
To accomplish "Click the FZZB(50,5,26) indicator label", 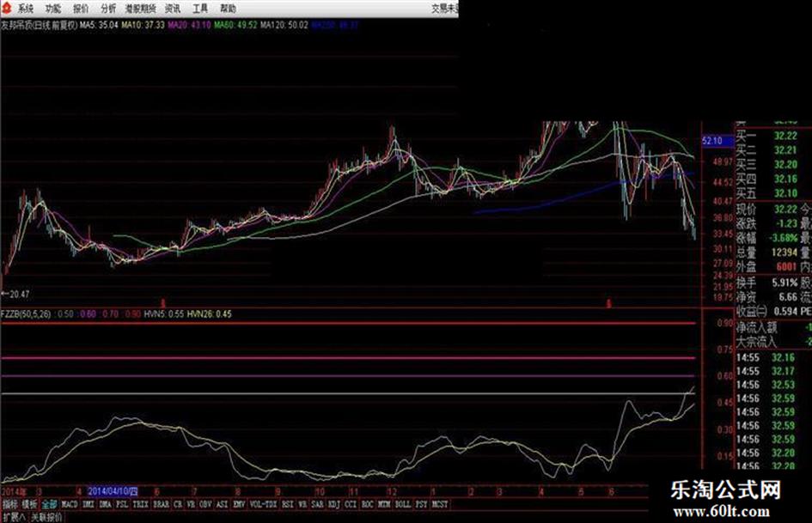I will pyautogui.click(x=26, y=313).
